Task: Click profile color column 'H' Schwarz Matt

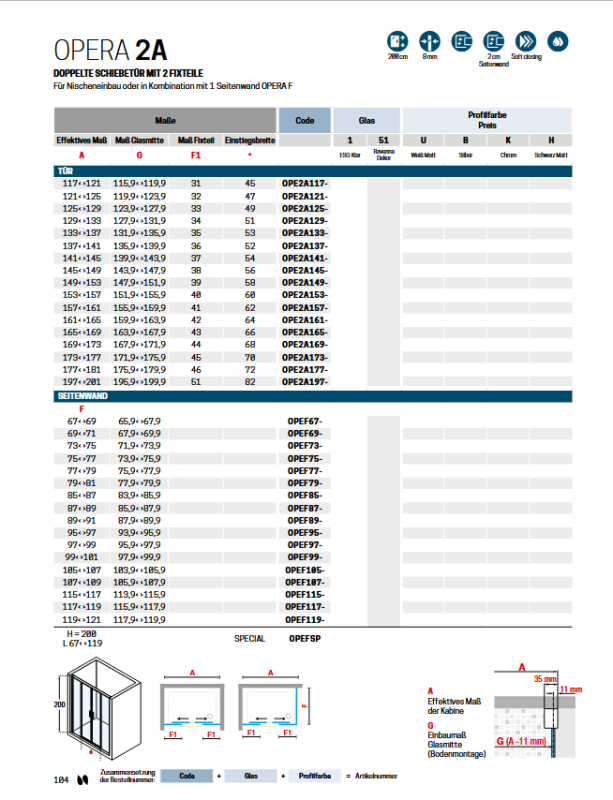Action: (551, 140)
